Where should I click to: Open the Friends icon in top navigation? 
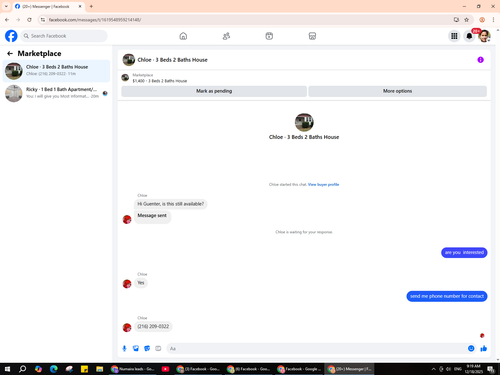(x=226, y=36)
